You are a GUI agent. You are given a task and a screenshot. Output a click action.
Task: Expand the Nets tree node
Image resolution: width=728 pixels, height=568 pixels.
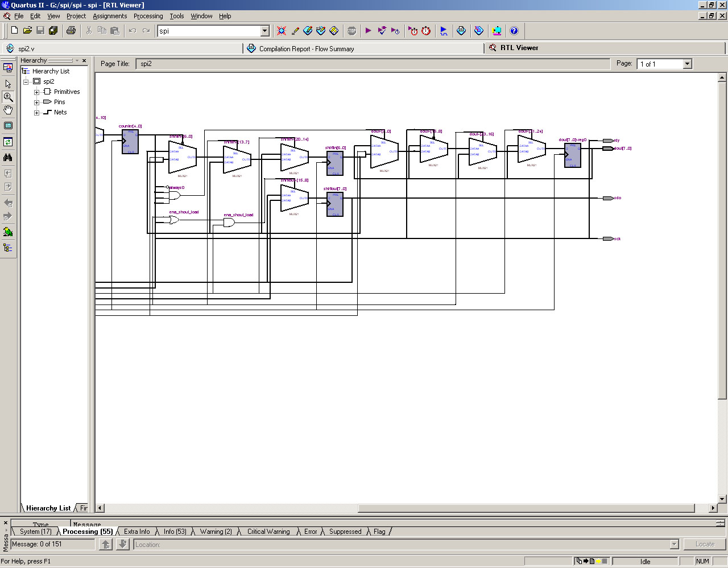pos(36,113)
